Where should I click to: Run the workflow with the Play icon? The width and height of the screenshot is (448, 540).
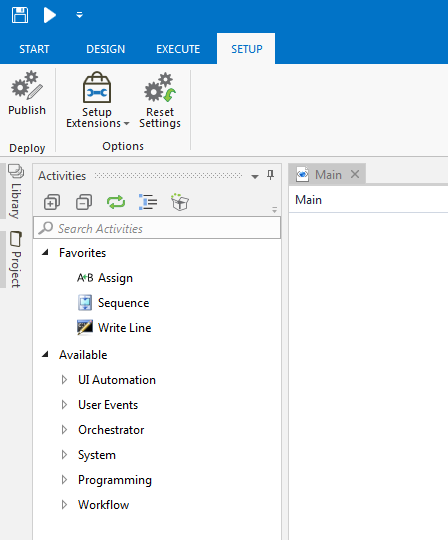50,15
